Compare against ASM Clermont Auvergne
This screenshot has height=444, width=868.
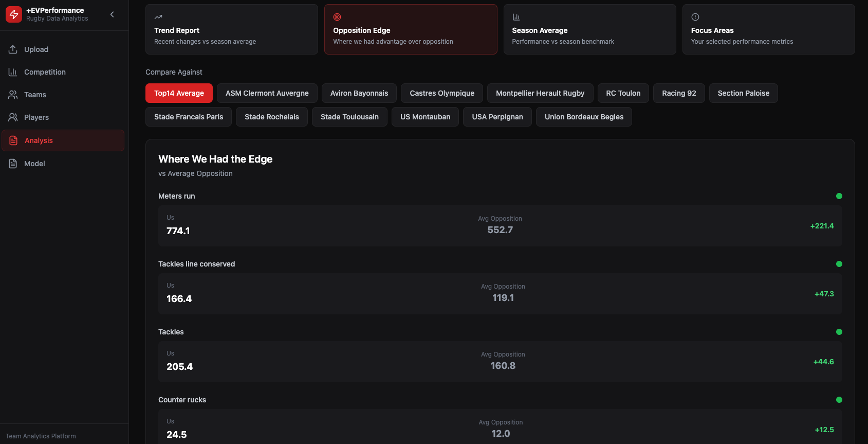tap(267, 93)
